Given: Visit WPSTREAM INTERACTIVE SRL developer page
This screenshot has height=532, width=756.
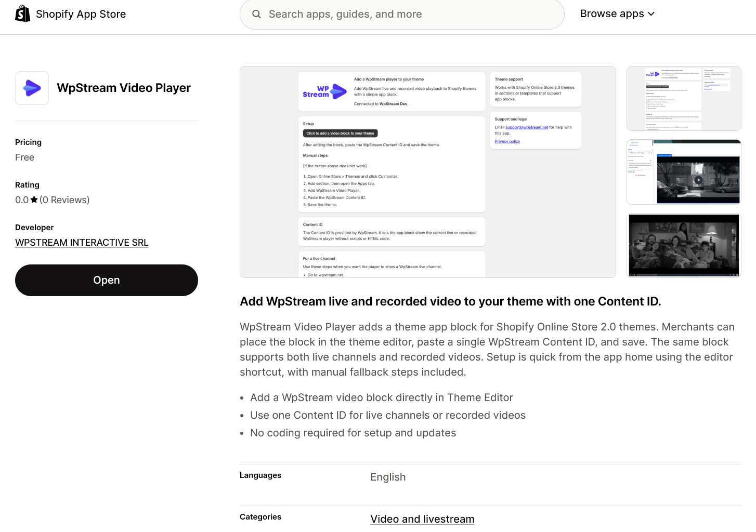Looking at the screenshot, I should click(x=82, y=243).
